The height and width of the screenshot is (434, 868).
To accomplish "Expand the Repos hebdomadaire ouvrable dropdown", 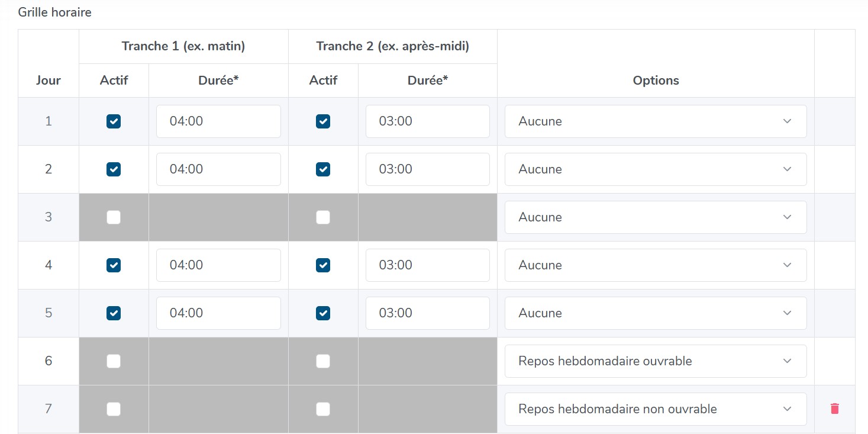I will pyautogui.click(x=655, y=361).
